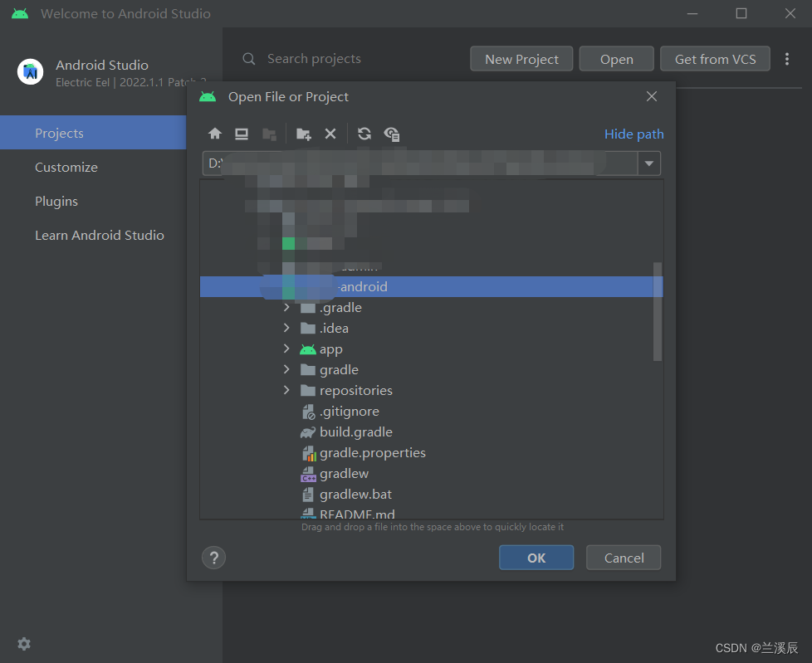812x663 pixels.
Task: Select the app module Android icon
Action: click(x=307, y=349)
